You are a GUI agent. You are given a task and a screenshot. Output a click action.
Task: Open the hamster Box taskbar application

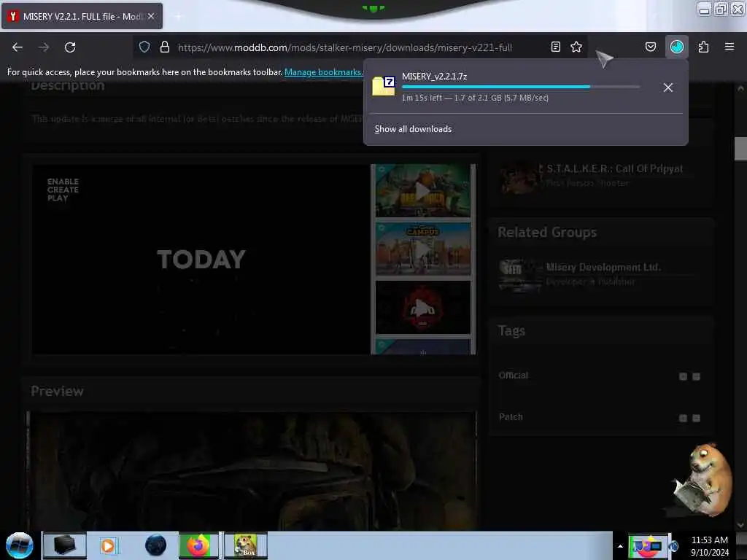245,545
